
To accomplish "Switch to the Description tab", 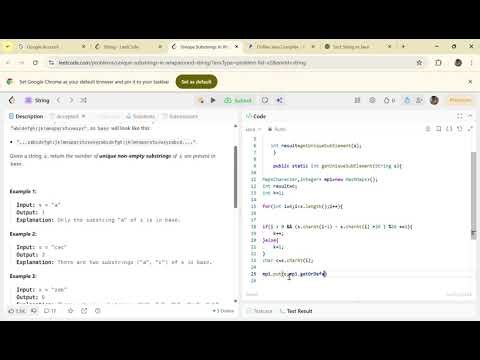I will (26, 116).
